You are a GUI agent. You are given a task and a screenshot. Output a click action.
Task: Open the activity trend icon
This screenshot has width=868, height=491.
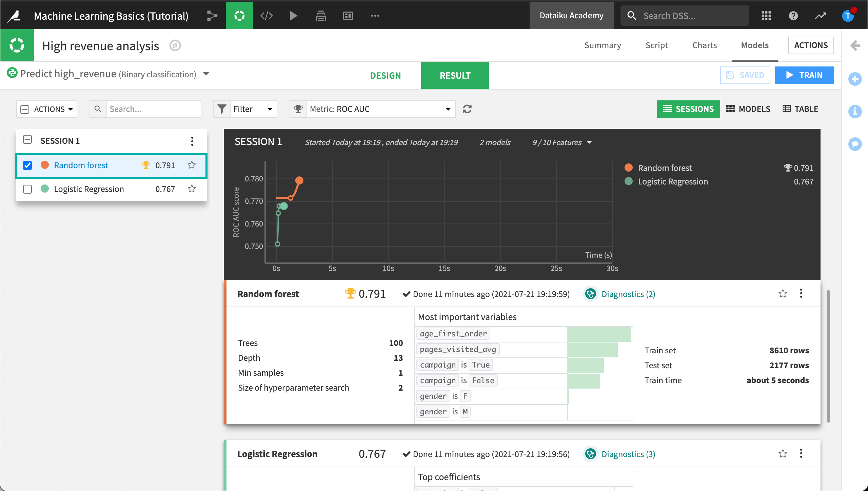click(x=821, y=16)
